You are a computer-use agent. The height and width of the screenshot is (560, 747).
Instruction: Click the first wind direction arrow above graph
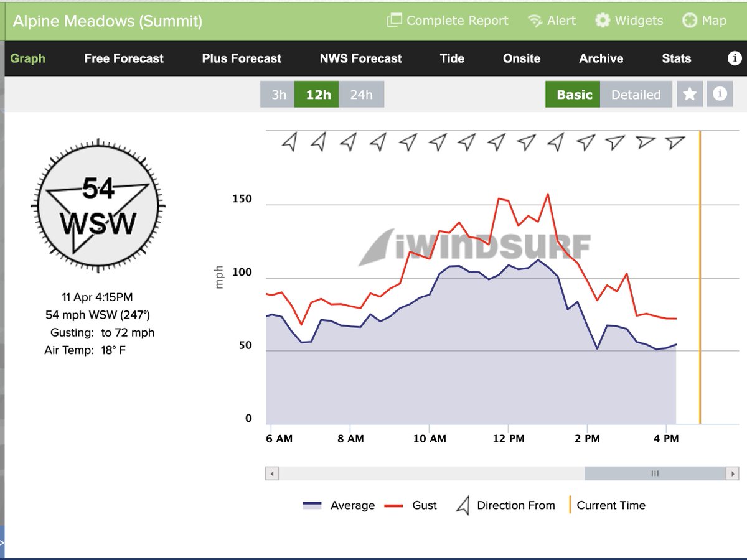click(x=289, y=142)
